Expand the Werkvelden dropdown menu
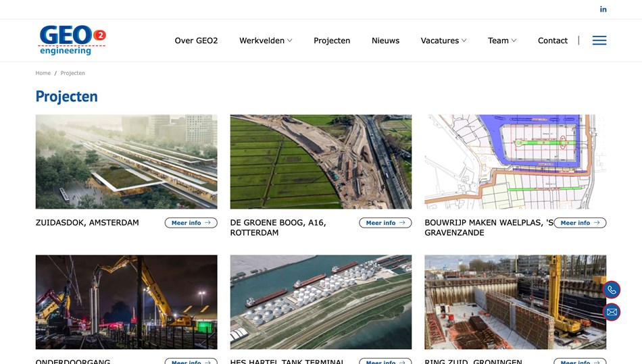642x364 pixels. 266,41
